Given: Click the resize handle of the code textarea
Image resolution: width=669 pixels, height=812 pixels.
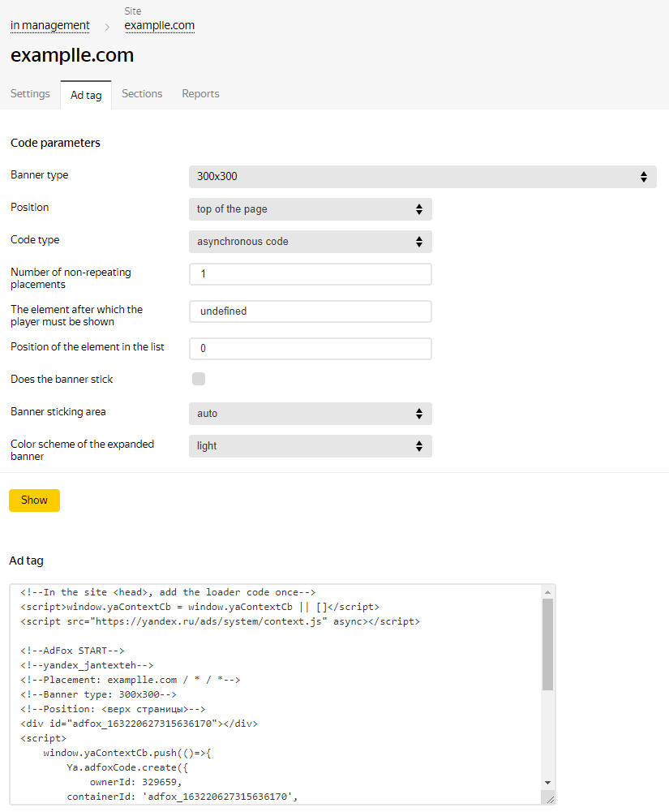Looking at the screenshot, I should 550,799.
